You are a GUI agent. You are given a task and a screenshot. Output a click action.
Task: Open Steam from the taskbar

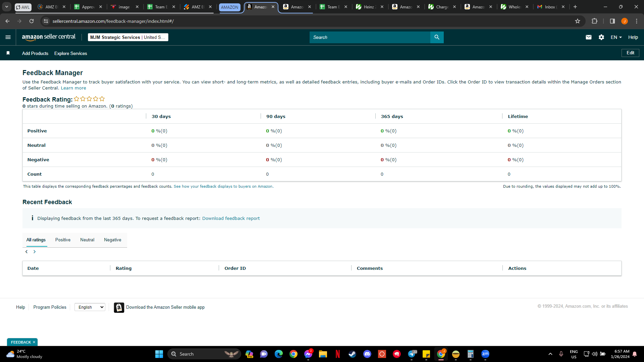(352, 354)
